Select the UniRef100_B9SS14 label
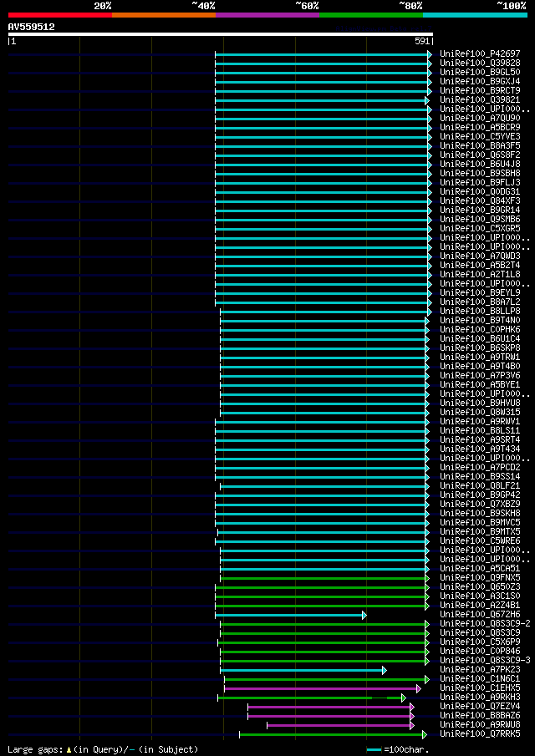The image size is (535, 756). click(480, 476)
